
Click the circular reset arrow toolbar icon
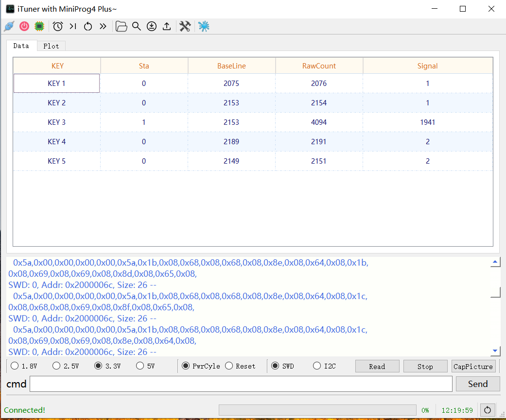click(x=88, y=26)
